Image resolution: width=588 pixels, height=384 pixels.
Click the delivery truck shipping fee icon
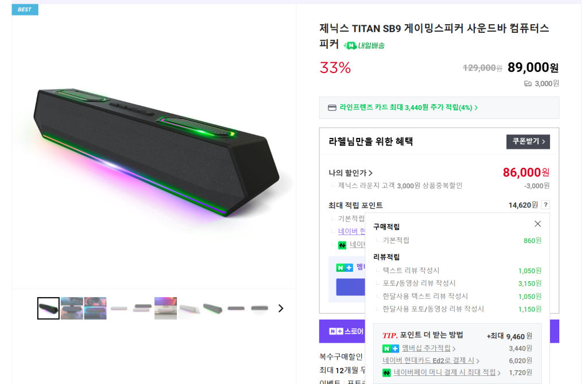point(528,83)
